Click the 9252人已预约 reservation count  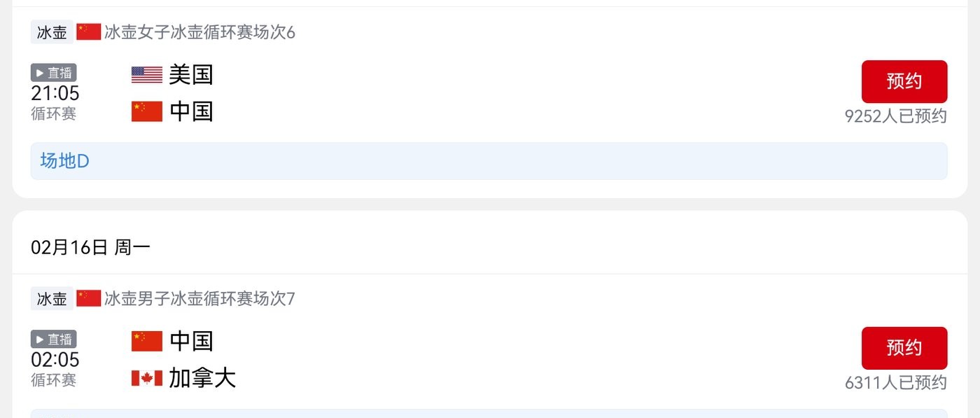(895, 116)
